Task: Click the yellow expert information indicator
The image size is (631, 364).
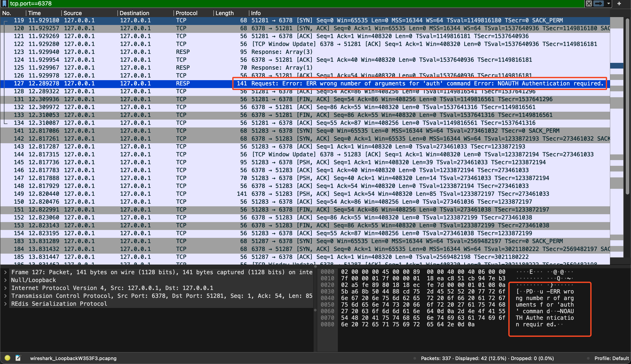Action: (x=7, y=358)
